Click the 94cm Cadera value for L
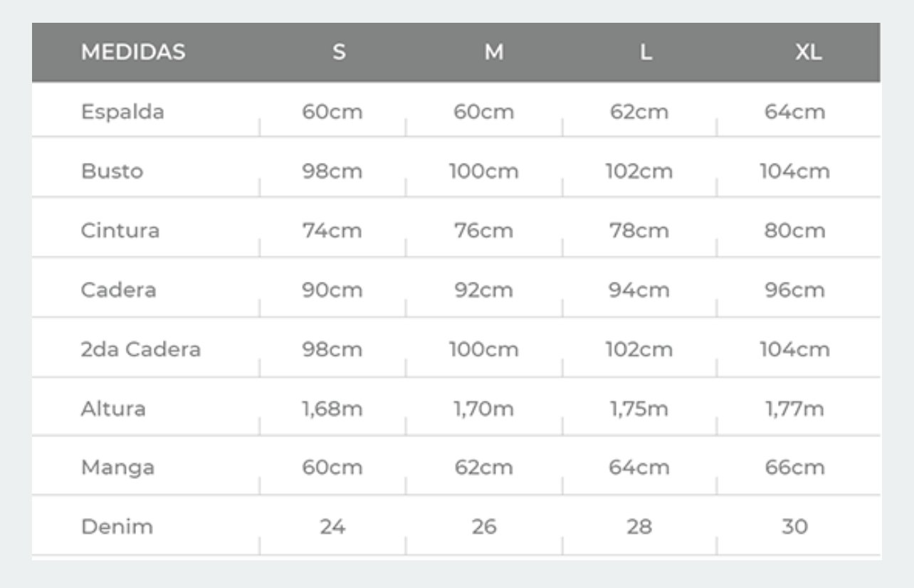 (x=639, y=290)
